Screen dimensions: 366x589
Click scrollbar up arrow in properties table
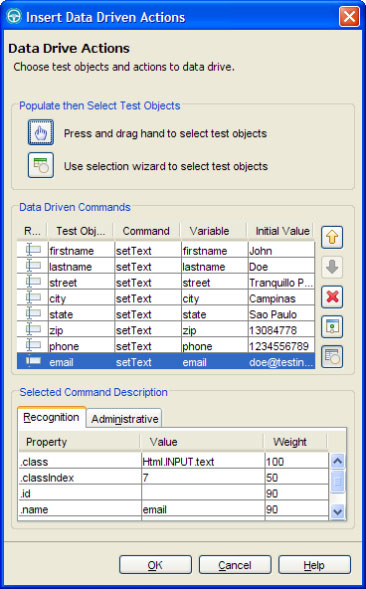pyautogui.click(x=337, y=461)
